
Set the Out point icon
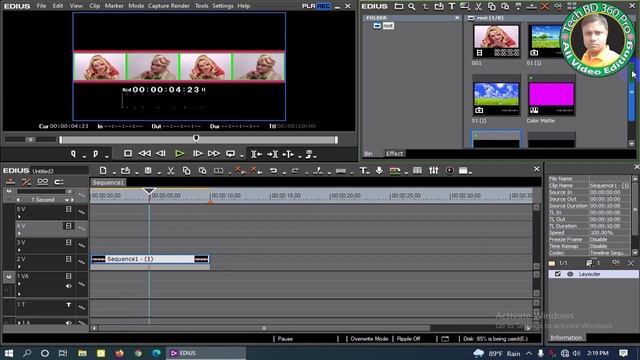click(96, 154)
